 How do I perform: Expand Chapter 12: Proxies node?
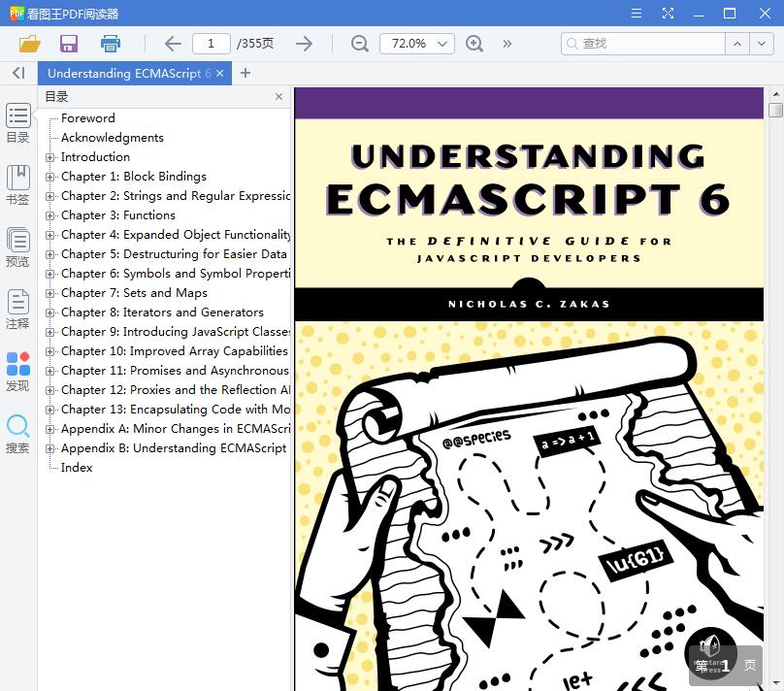pos(49,390)
